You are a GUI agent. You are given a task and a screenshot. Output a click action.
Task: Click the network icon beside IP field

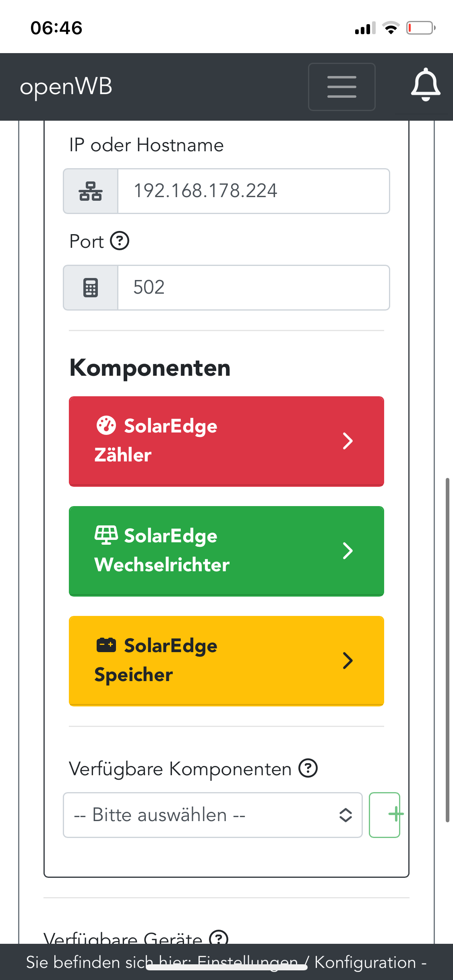[x=91, y=191]
